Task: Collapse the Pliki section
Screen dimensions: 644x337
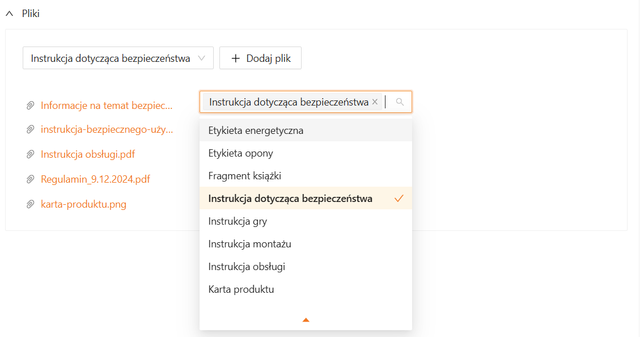Action: click(9, 12)
